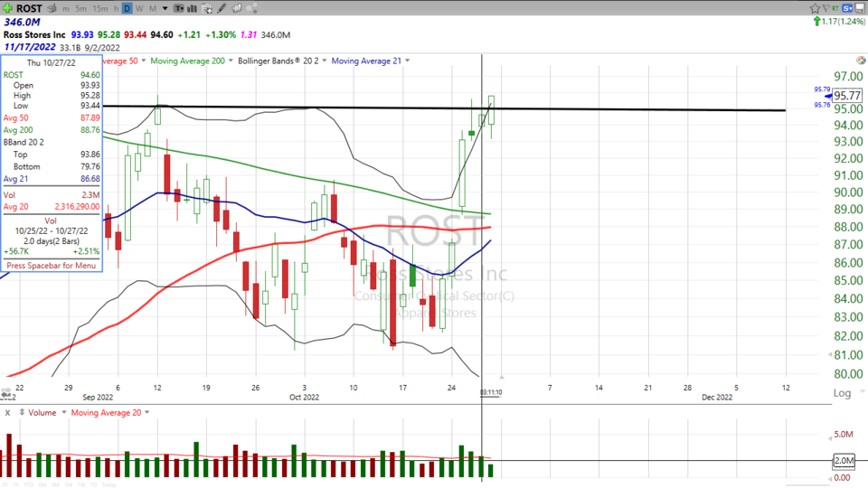Select the YTD range button
This screenshot has height=488, width=868.
click(28, 484)
